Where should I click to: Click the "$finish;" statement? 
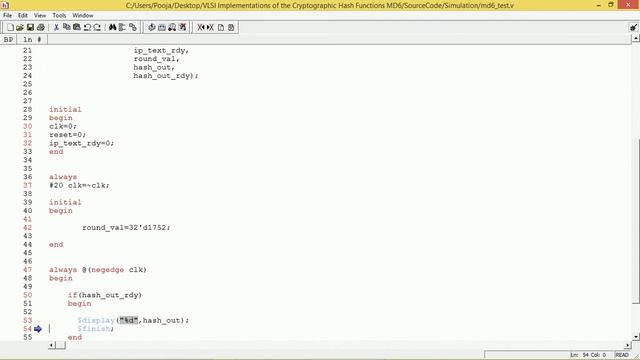coord(96,329)
